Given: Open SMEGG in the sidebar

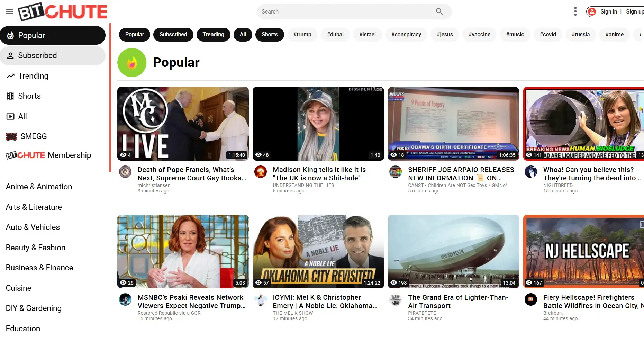Looking at the screenshot, I should click(x=53, y=136).
